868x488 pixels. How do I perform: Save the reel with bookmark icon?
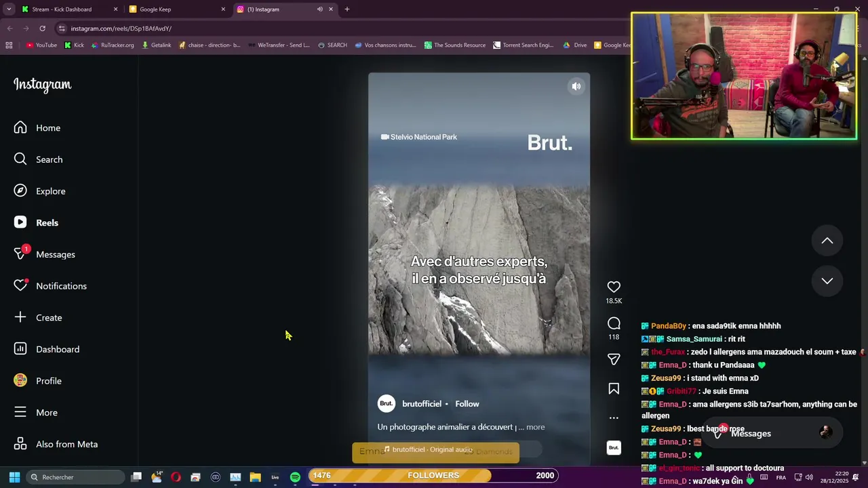point(614,388)
